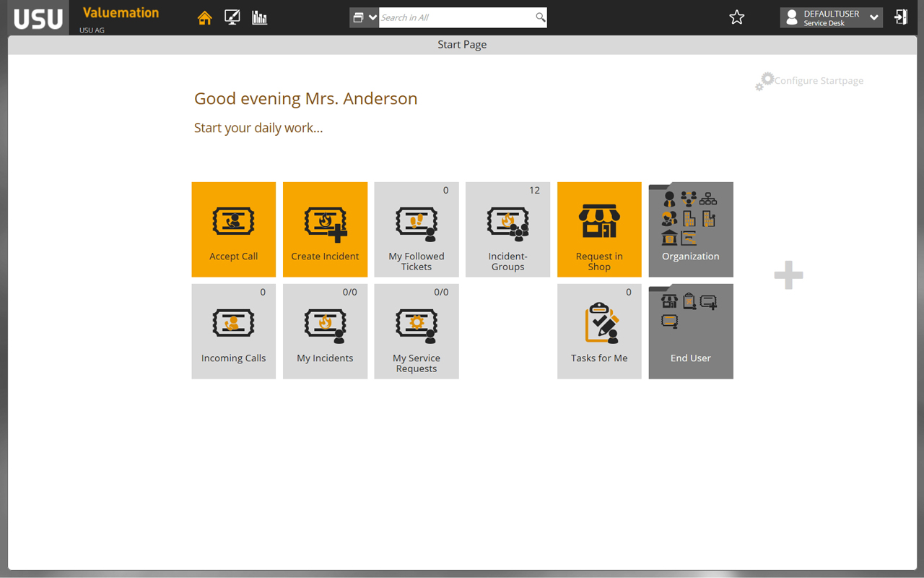This screenshot has width=924, height=578.
Task: Open the bar chart reports icon
Action: click(259, 18)
